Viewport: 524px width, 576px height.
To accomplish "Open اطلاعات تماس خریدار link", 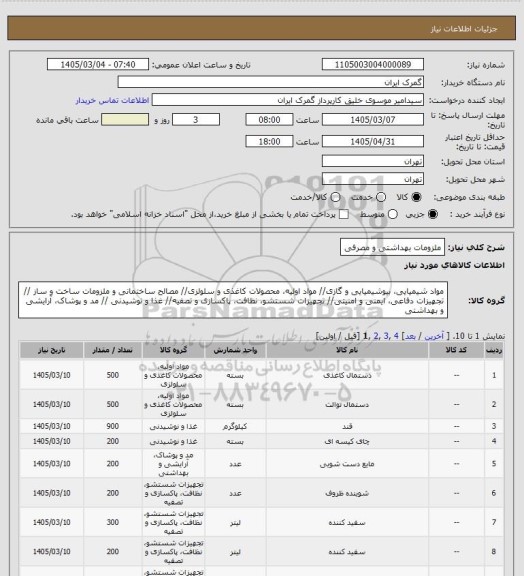I will tap(112, 100).
